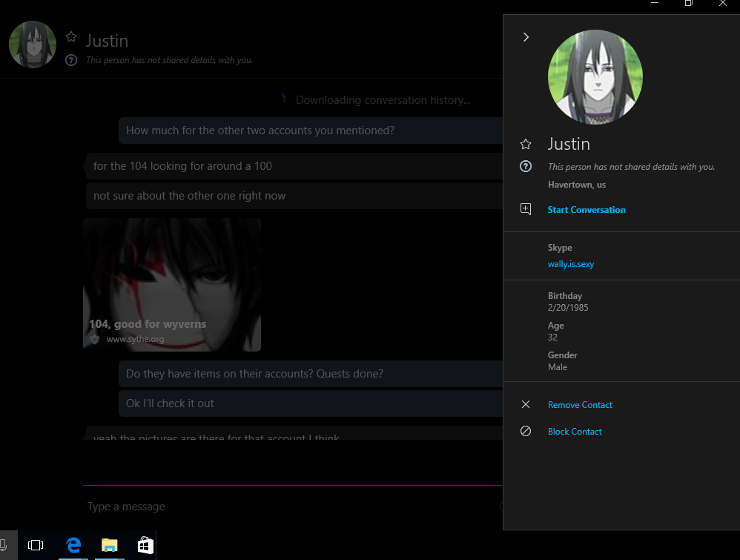Minimize the Skype window
Screen dimensions: 740x560
pyautogui.click(x=655, y=4)
